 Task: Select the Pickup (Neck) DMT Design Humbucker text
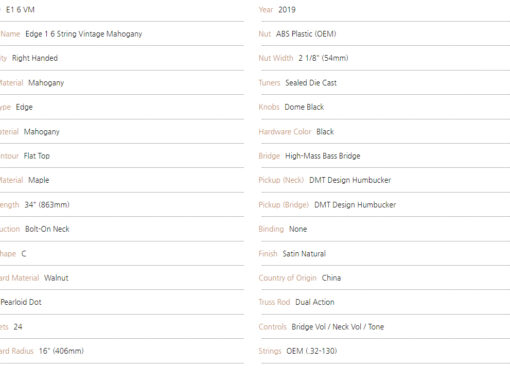pos(325,180)
